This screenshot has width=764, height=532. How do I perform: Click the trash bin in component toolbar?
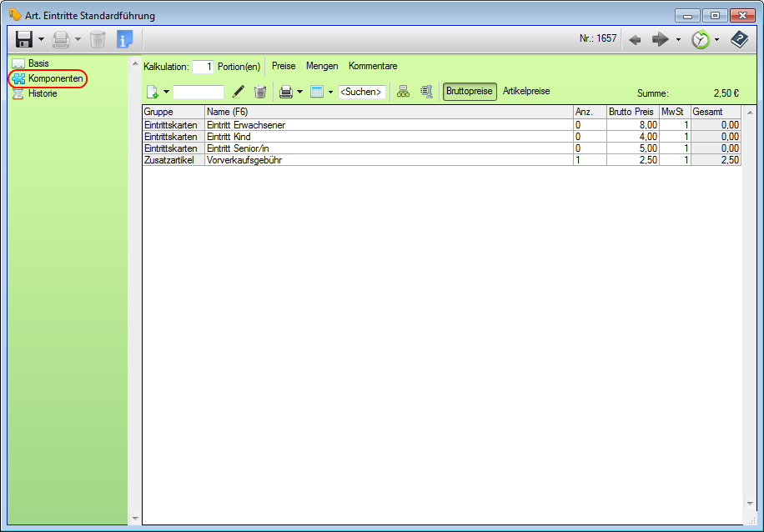pos(260,92)
